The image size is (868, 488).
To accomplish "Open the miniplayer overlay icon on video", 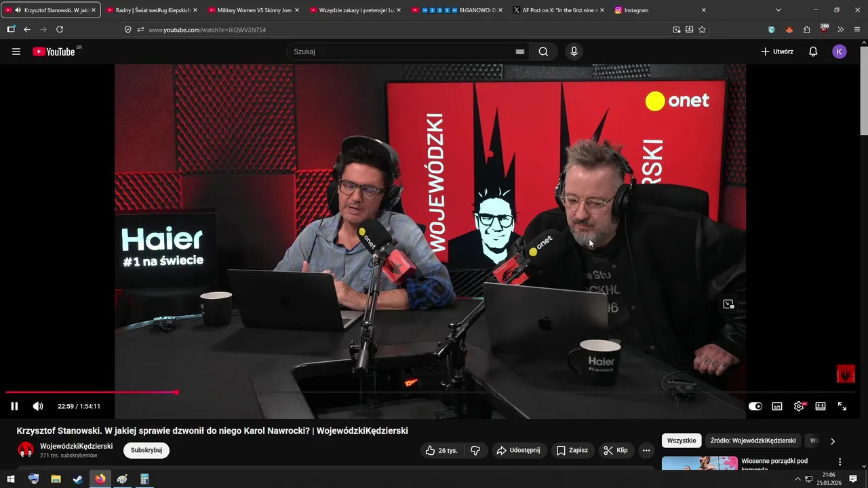I will [x=728, y=304].
